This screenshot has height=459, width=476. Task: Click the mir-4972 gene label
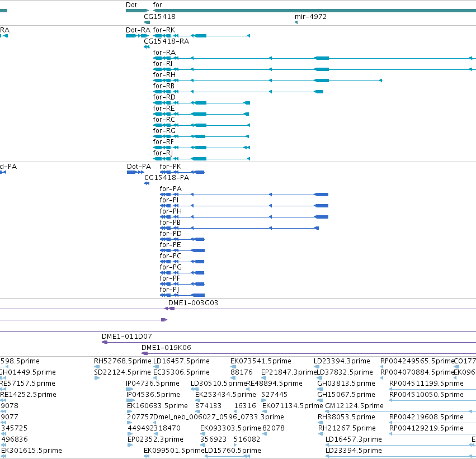click(x=310, y=16)
